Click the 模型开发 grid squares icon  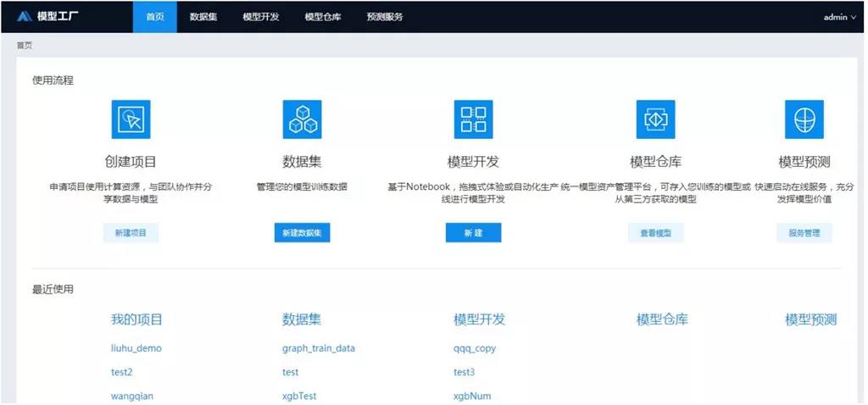473,119
